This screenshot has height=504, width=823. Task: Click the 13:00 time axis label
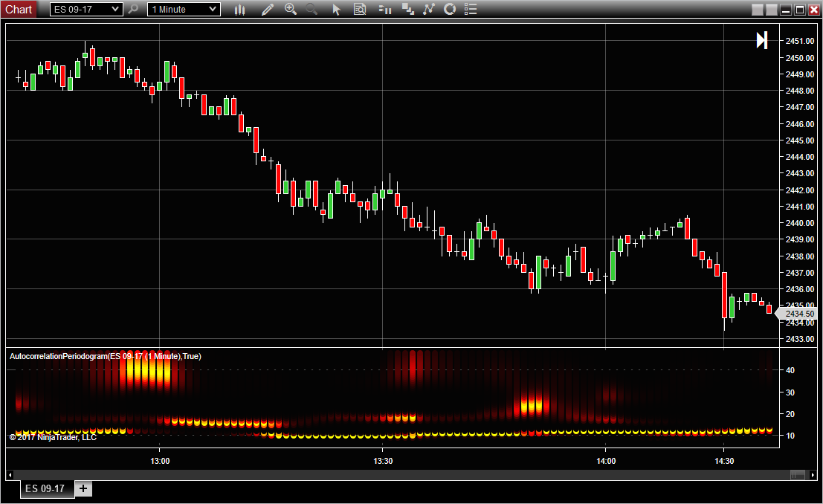pos(160,461)
